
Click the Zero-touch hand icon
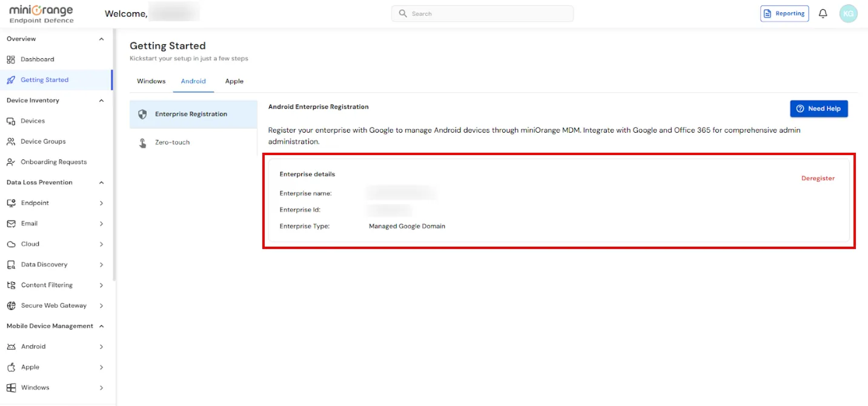142,142
